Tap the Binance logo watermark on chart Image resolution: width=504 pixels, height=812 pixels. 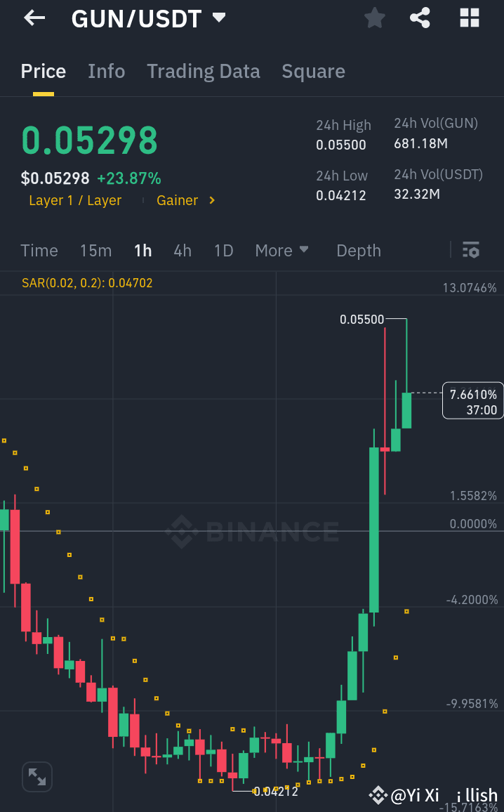251,532
